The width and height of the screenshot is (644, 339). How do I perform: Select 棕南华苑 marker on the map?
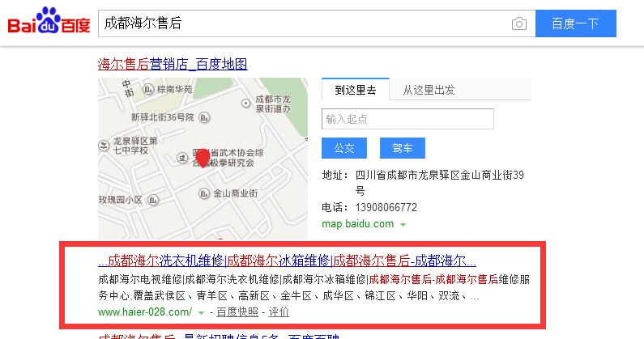[149, 90]
